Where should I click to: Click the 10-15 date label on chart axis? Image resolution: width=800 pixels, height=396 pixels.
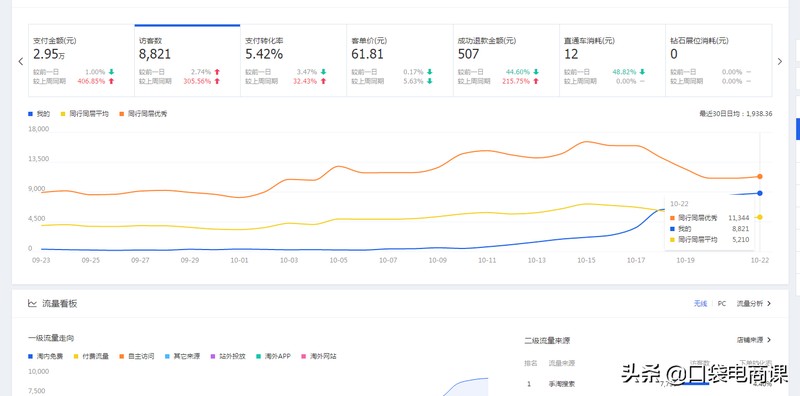(586, 260)
